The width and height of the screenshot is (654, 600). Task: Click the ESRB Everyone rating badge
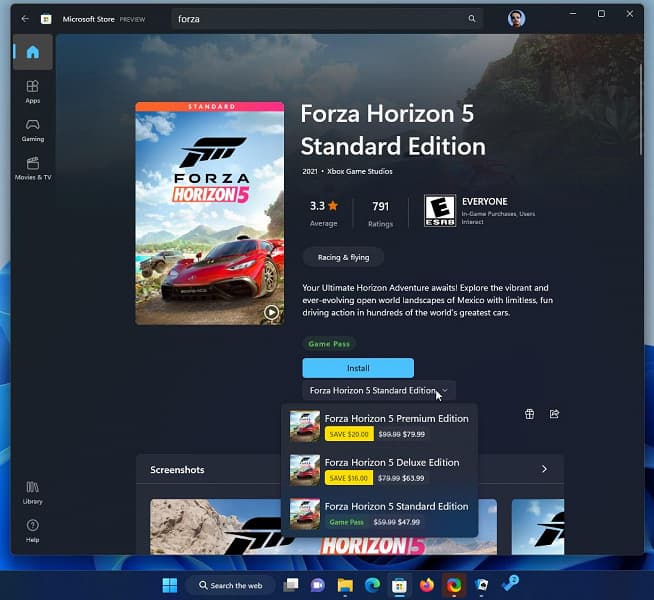(x=440, y=211)
